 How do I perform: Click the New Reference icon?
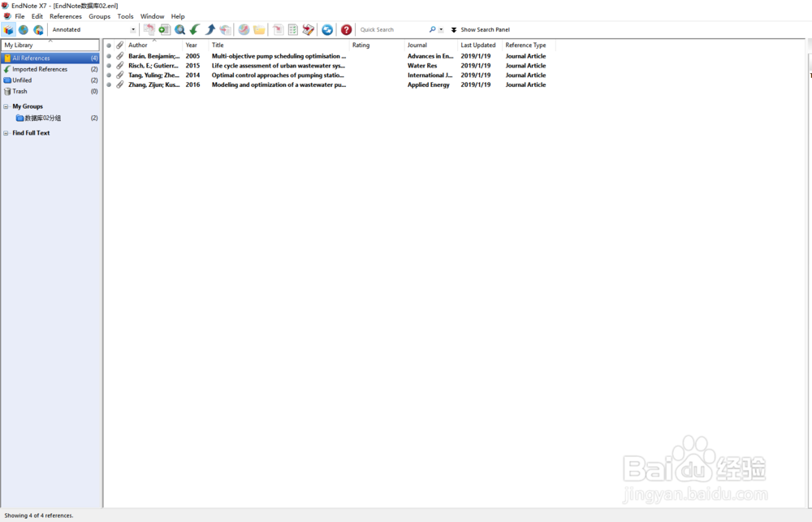click(165, 29)
